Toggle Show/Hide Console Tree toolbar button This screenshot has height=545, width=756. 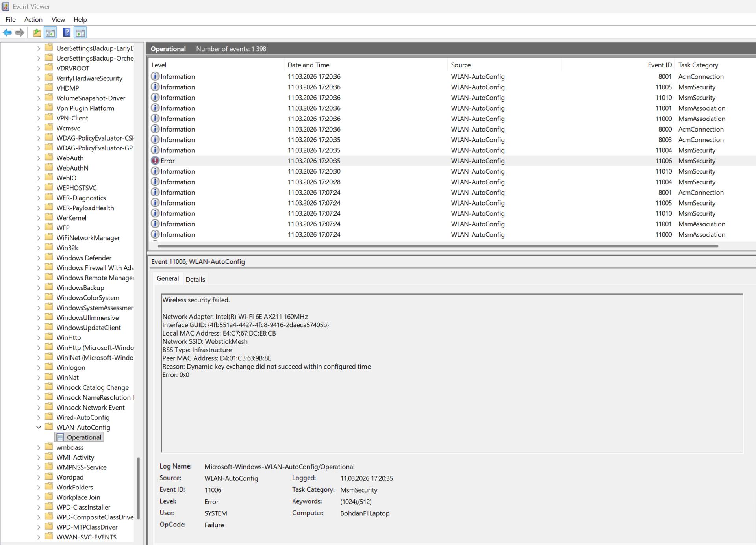click(x=50, y=33)
